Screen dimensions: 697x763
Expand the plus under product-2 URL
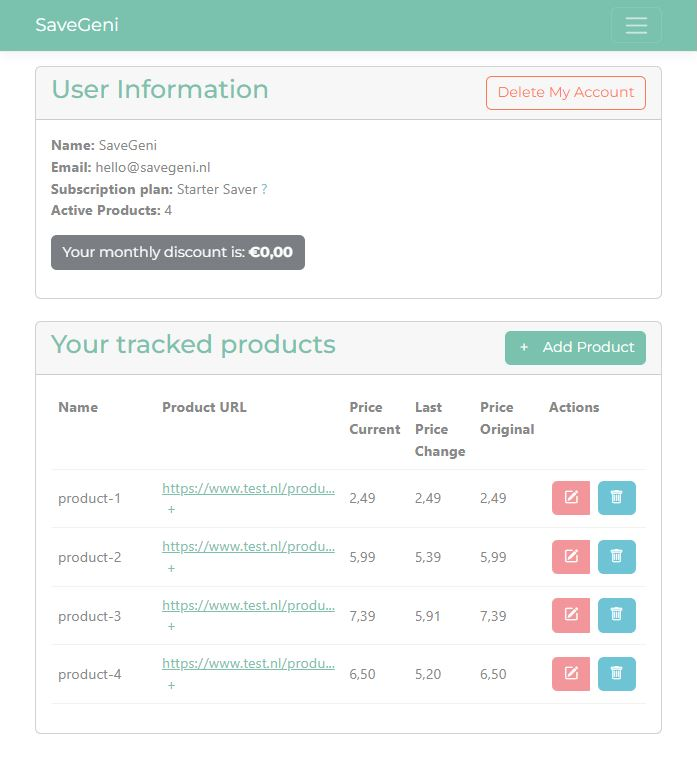[171, 569]
